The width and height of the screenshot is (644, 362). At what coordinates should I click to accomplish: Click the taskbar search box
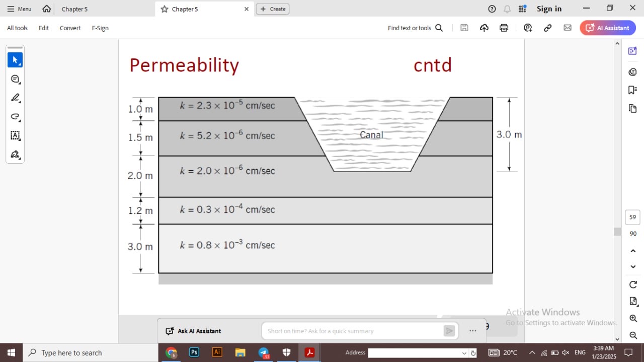tap(91, 352)
